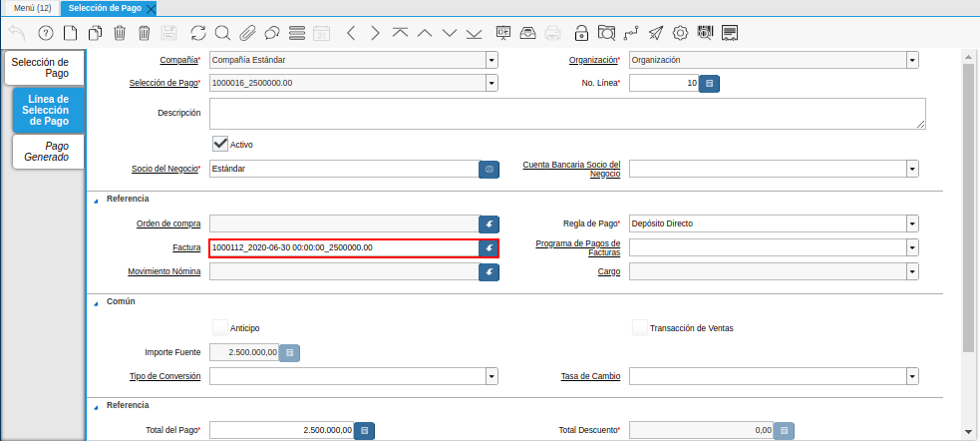
Task: Click the barcode scan toolbar icon
Action: pyautogui.click(x=705, y=33)
